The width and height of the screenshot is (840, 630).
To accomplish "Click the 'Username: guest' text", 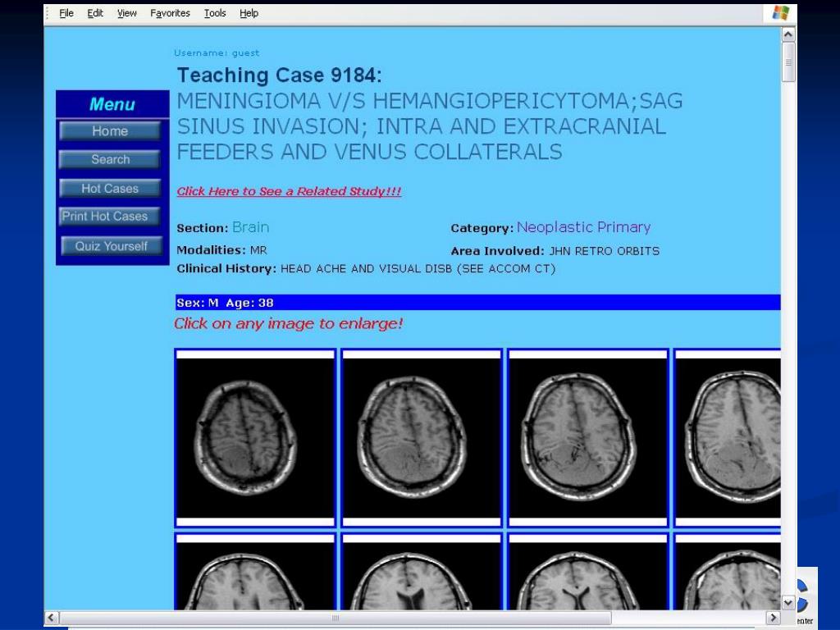I will pyautogui.click(x=217, y=53).
